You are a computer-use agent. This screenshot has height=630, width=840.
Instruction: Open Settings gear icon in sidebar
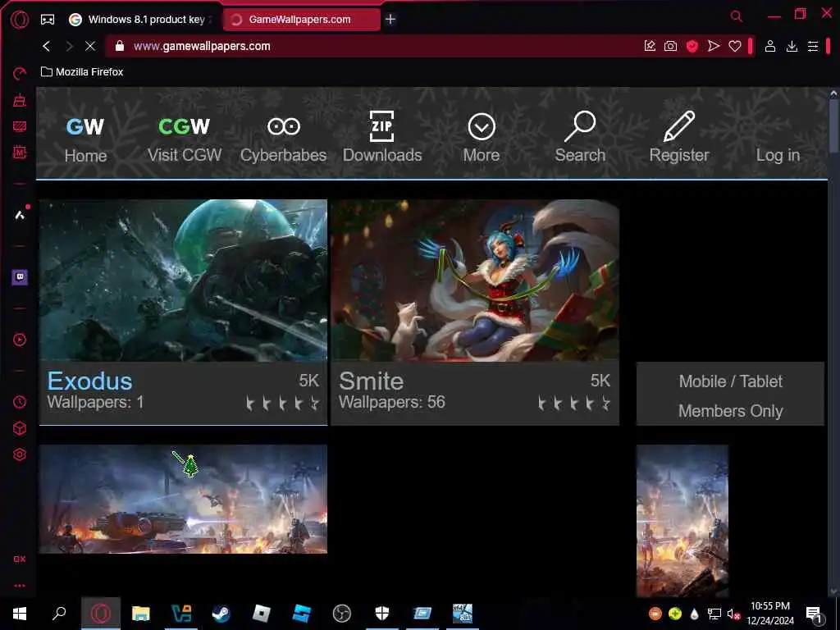click(x=20, y=454)
